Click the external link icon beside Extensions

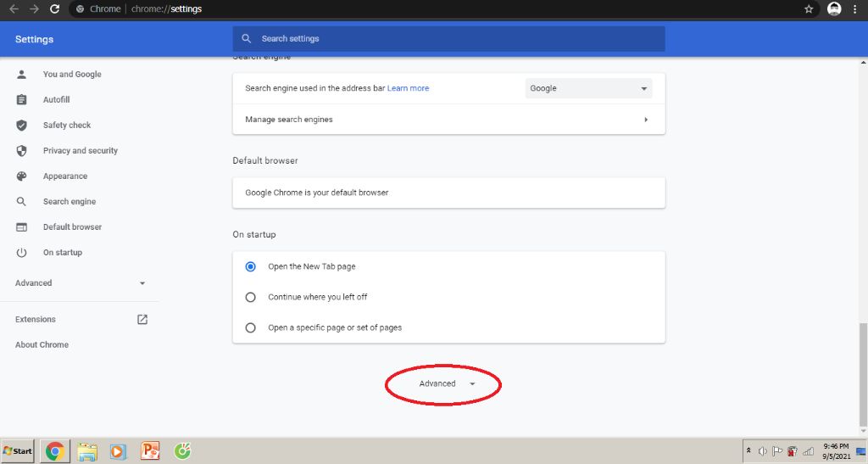[142, 320]
